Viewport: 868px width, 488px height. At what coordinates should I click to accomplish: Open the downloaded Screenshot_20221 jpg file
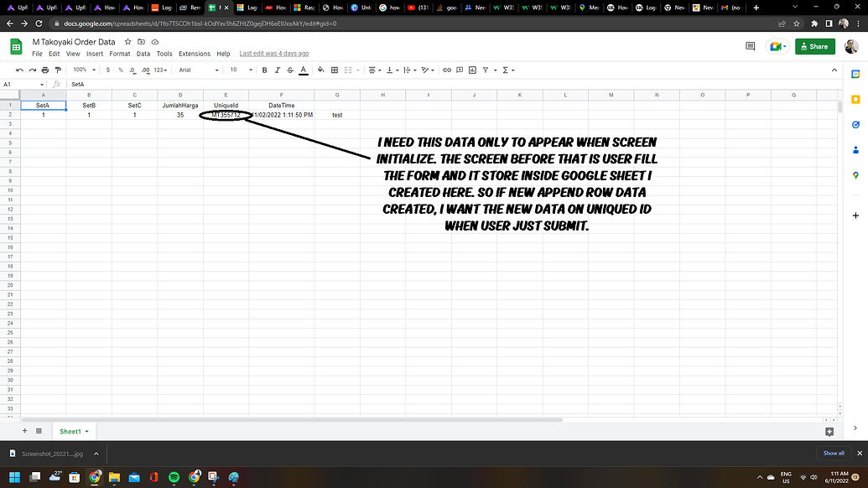click(50, 453)
